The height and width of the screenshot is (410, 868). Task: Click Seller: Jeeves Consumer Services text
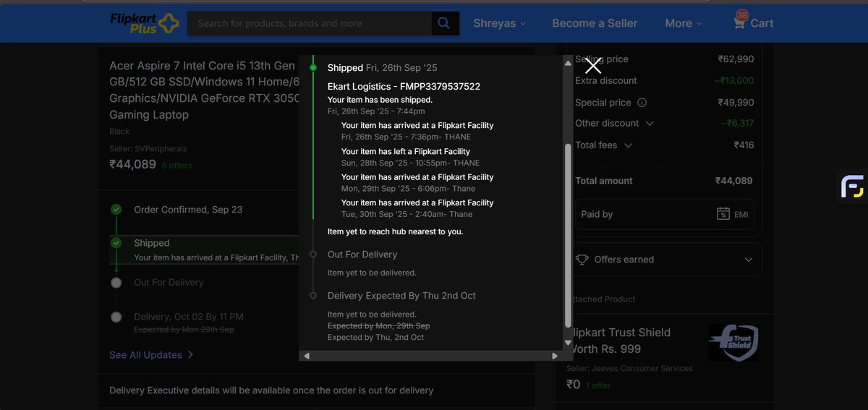pyautogui.click(x=629, y=369)
